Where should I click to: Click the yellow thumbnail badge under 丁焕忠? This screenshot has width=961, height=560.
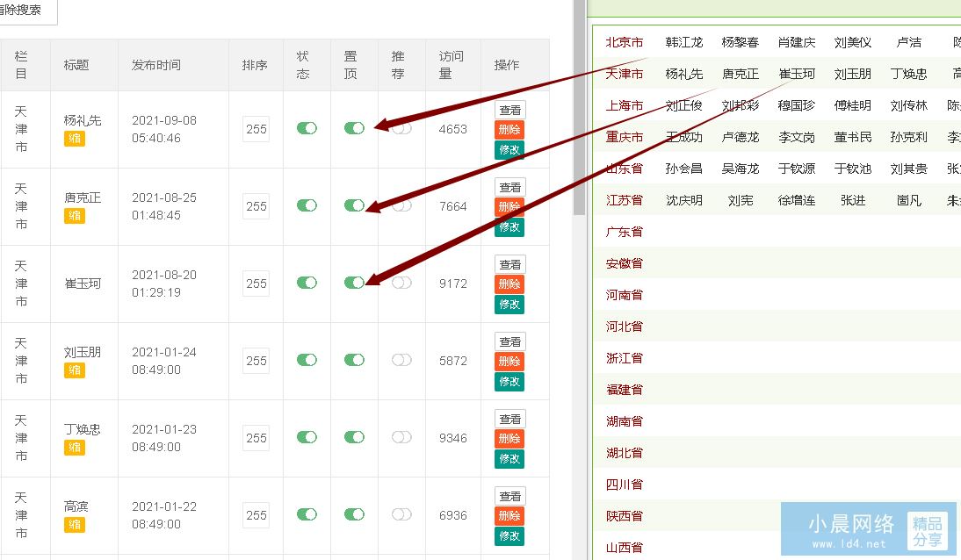[x=75, y=448]
